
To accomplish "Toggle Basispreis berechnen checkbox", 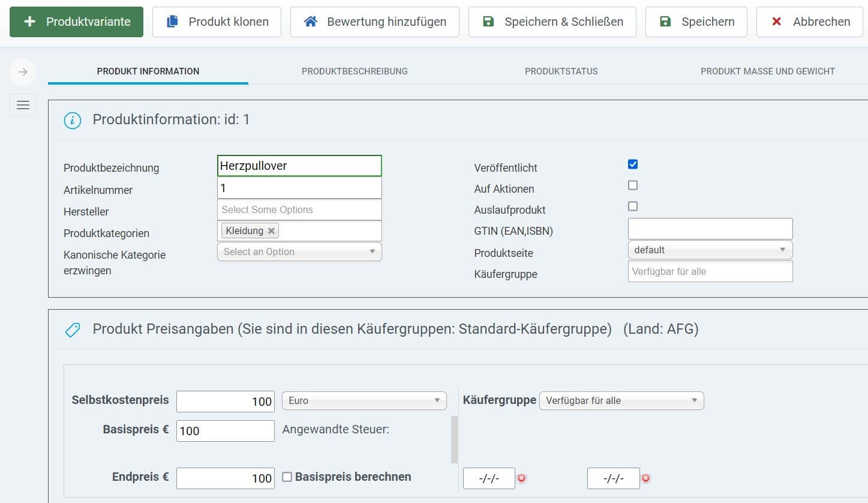I will pyautogui.click(x=287, y=477).
